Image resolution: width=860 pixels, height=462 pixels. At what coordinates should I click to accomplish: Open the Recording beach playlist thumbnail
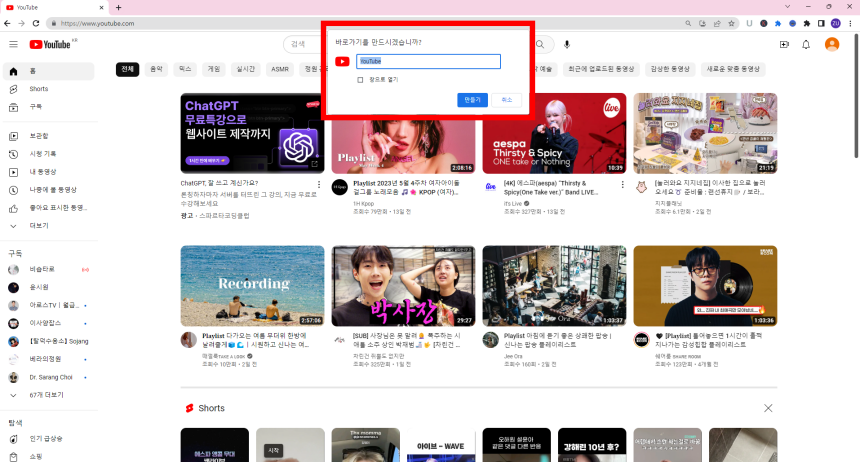coord(252,286)
